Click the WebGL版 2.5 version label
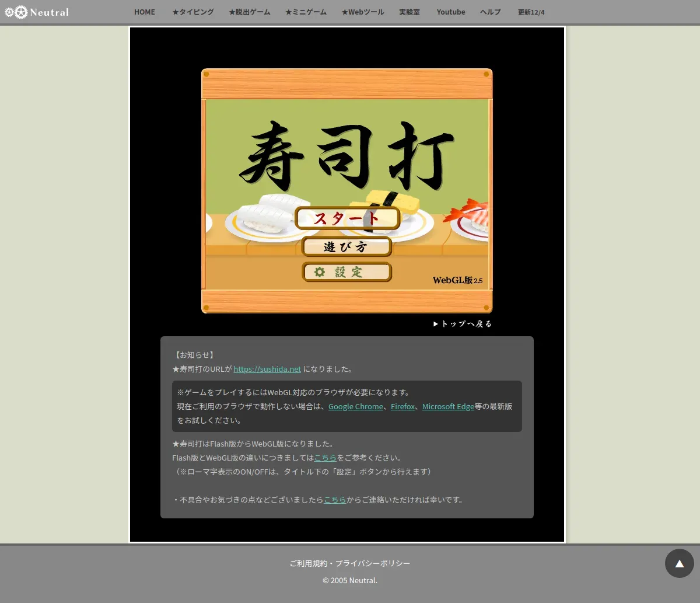 (x=457, y=280)
